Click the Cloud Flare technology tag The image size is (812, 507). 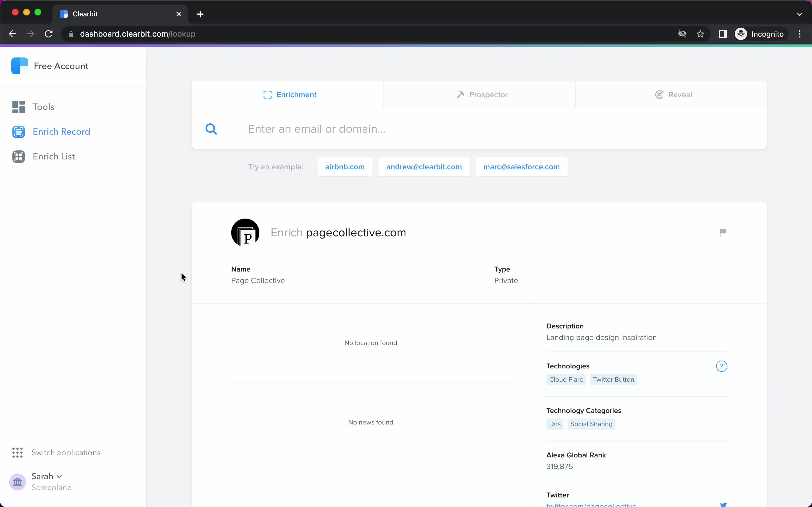click(565, 379)
